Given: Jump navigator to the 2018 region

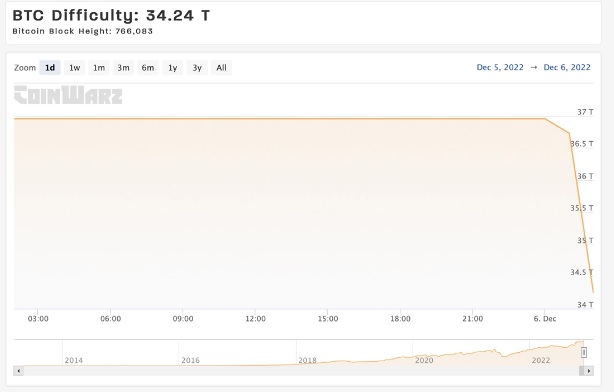Looking at the screenshot, I should (307, 360).
